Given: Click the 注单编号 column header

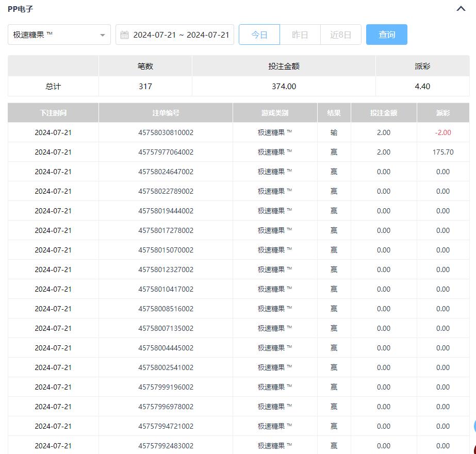Looking at the screenshot, I should 166,113.
